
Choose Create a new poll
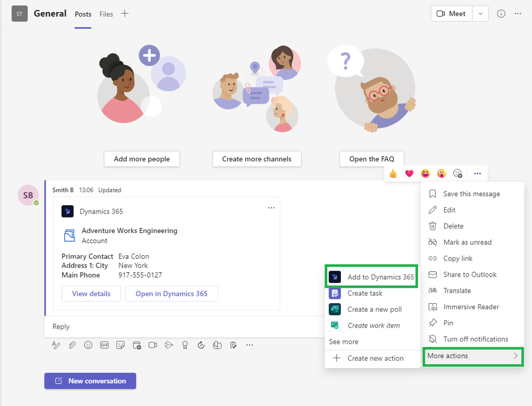point(372,310)
